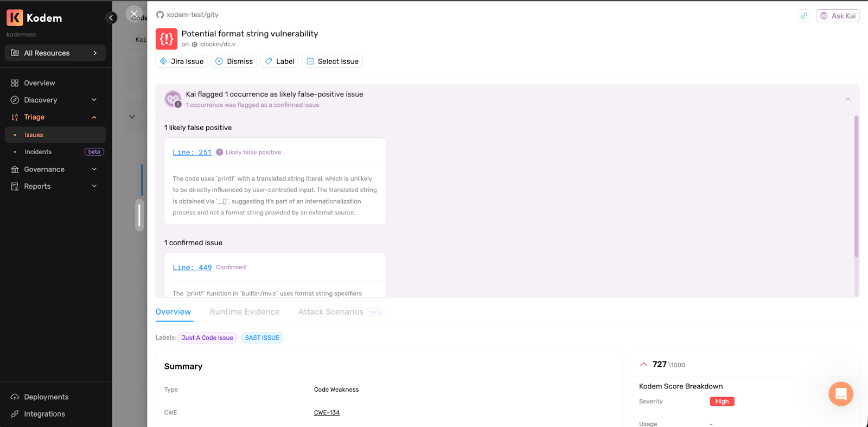Create a Jira Issue
This screenshot has height=427, width=868.
pos(182,61)
